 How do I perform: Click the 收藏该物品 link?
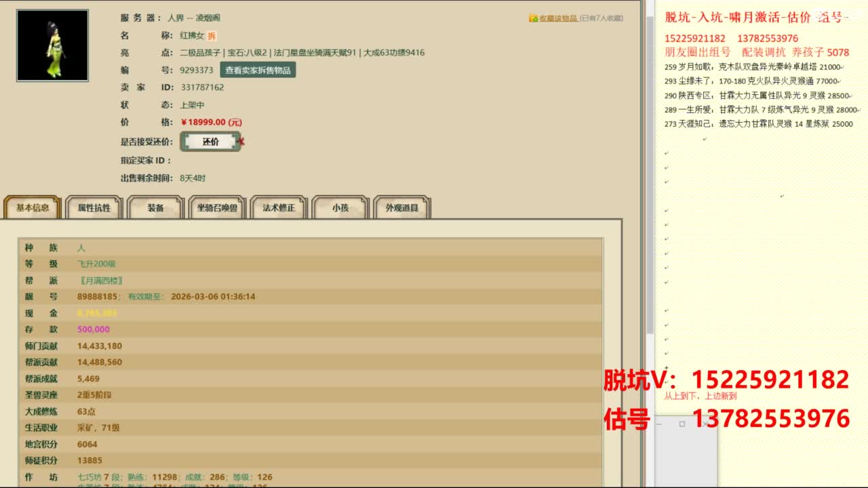[x=558, y=18]
